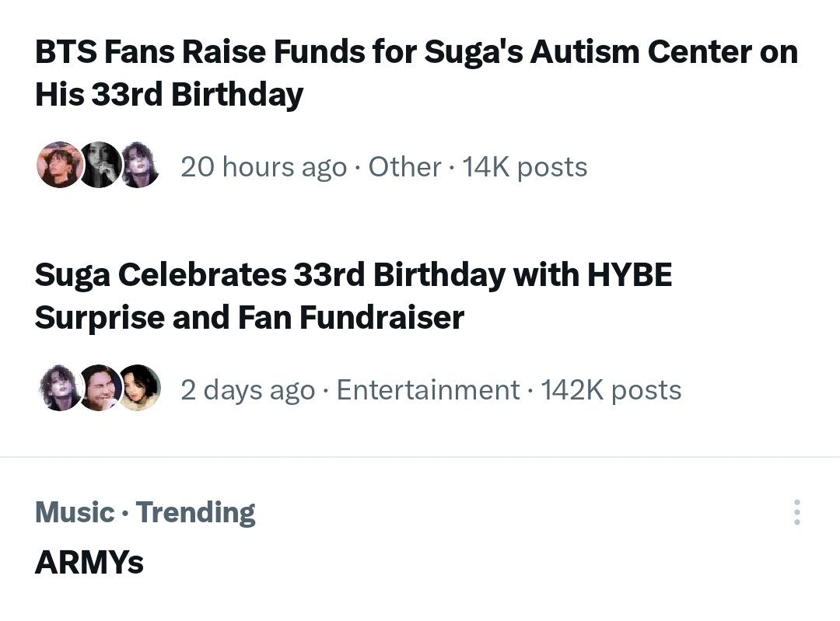840x621 pixels.
Task: Tap the third avatar beside '2 days ago'
Action: point(140,389)
